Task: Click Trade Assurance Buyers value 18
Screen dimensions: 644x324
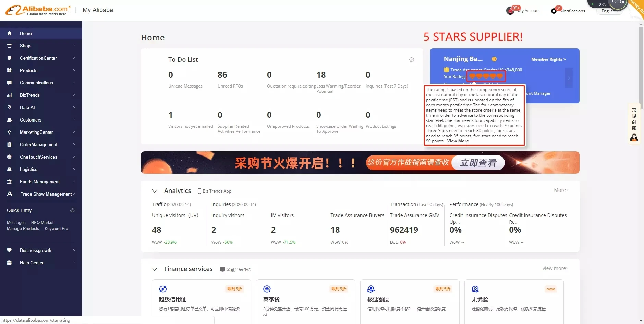Action: click(335, 230)
